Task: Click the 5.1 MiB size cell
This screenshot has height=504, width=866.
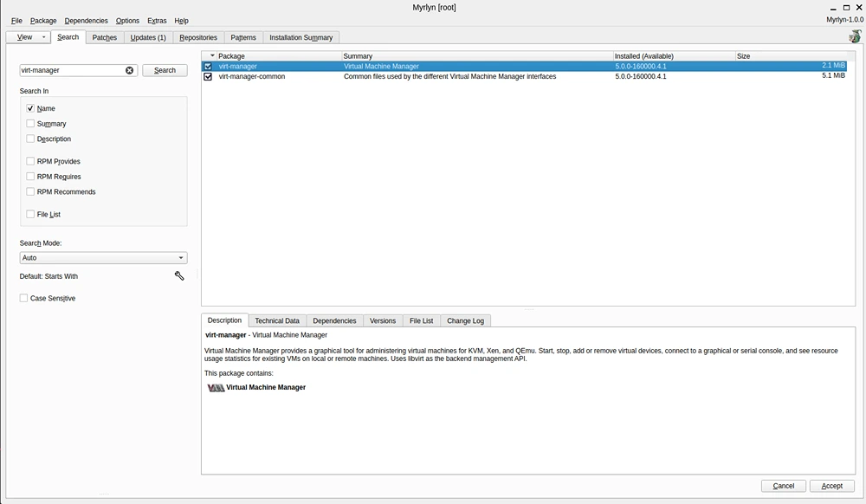Action: point(833,75)
